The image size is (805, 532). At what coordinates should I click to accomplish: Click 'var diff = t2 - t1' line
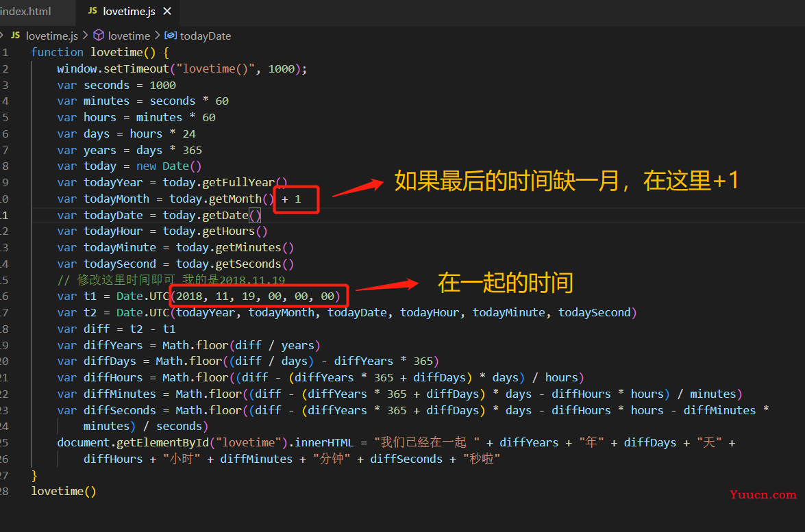point(116,329)
